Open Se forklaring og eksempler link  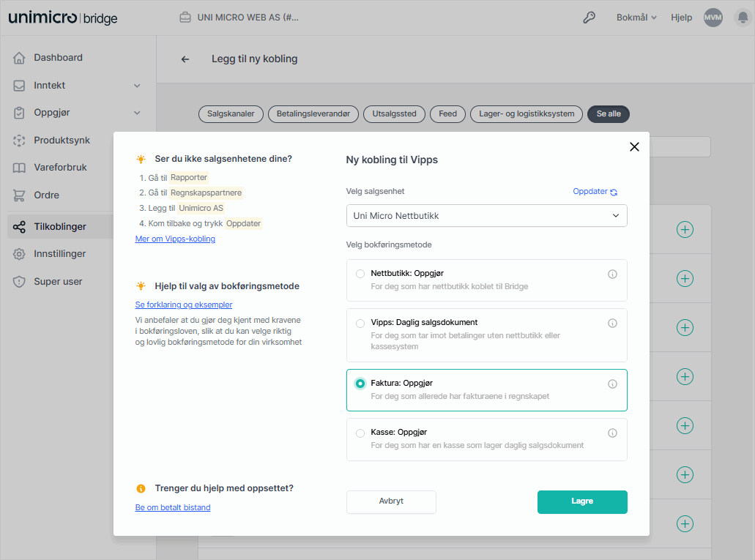click(x=184, y=305)
